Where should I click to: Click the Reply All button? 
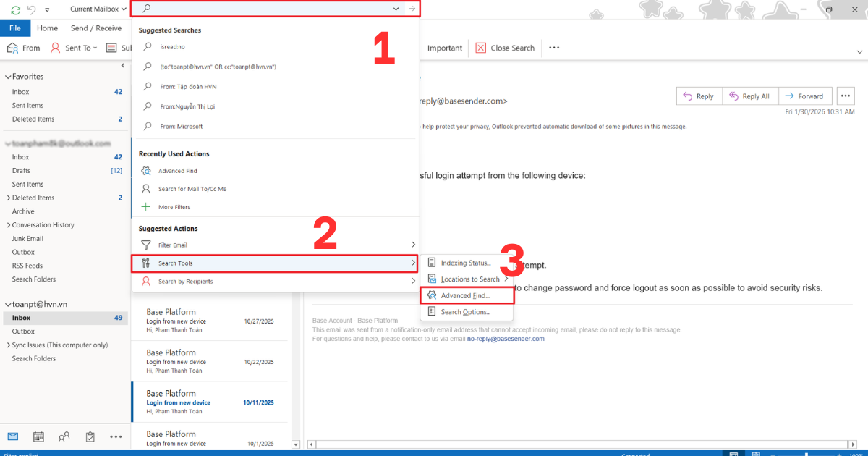[750, 96]
